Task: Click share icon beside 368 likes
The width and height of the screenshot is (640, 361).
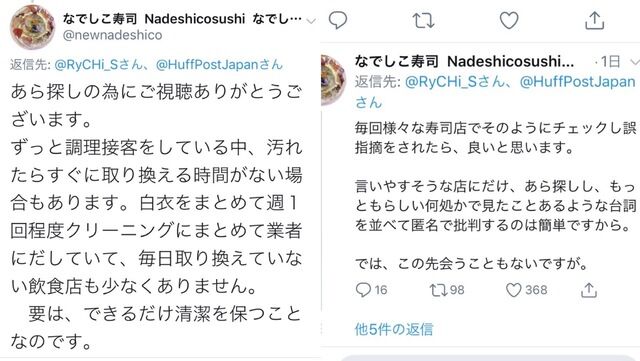Action: point(589,290)
